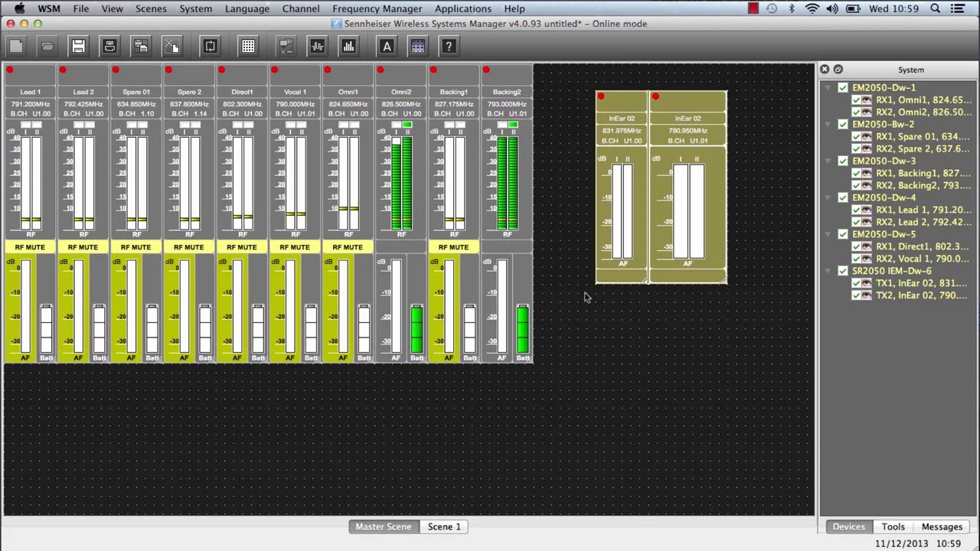Click the Backing2 channel name label
Viewport: 980px width, 551px height.
507,92
